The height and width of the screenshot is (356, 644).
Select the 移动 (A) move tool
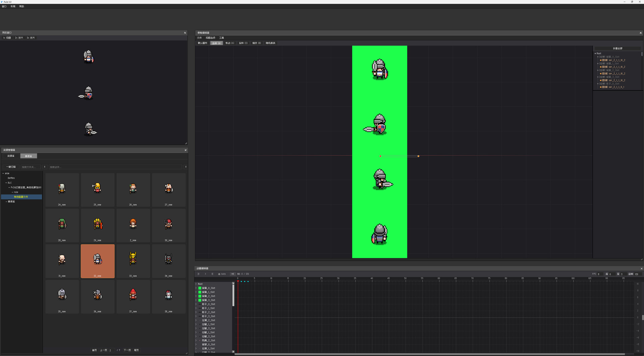pos(230,43)
